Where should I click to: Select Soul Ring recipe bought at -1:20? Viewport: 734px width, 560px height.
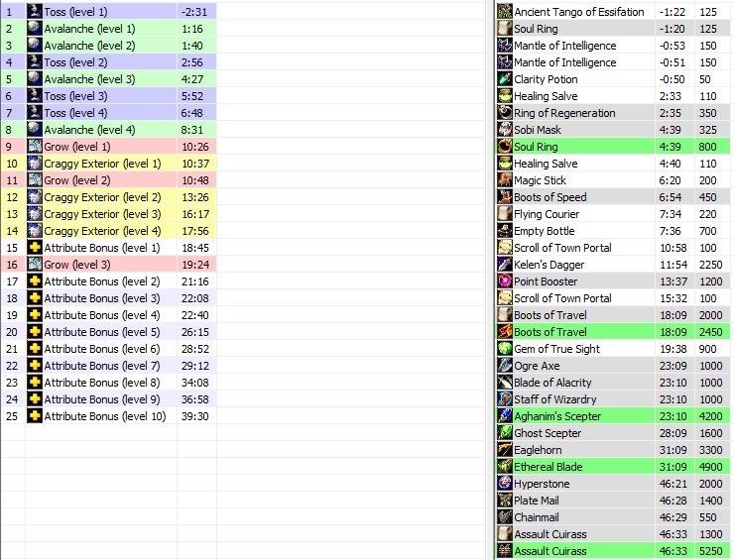coord(536,29)
